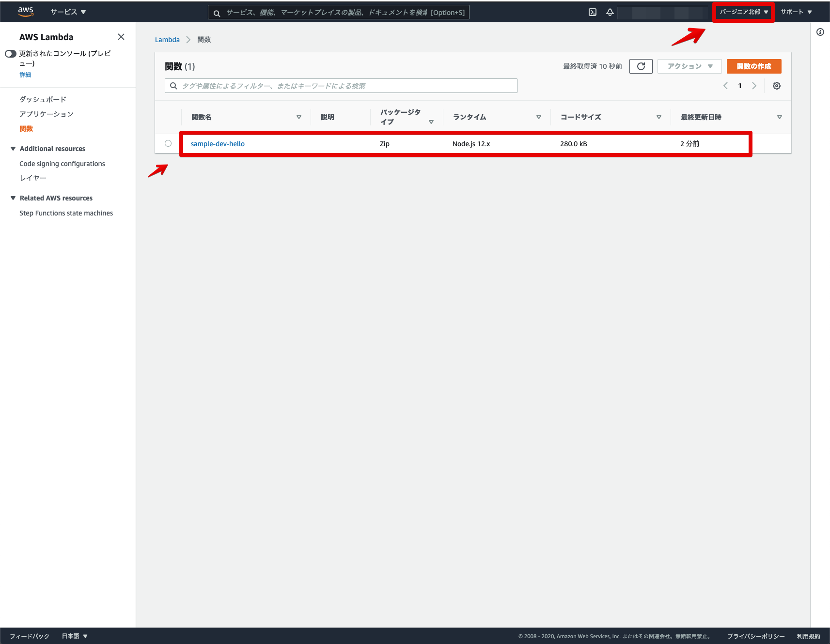Open レイヤー in the sidebar

pyautogui.click(x=33, y=178)
